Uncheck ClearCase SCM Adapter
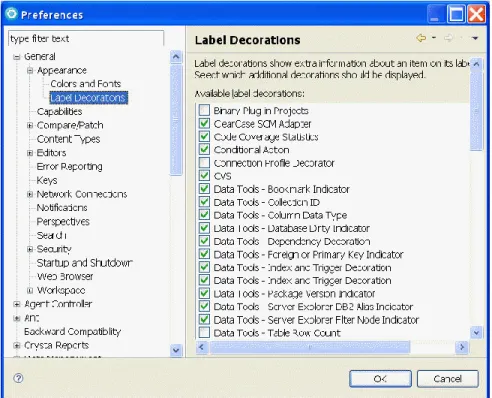492x398 pixels. (x=204, y=123)
